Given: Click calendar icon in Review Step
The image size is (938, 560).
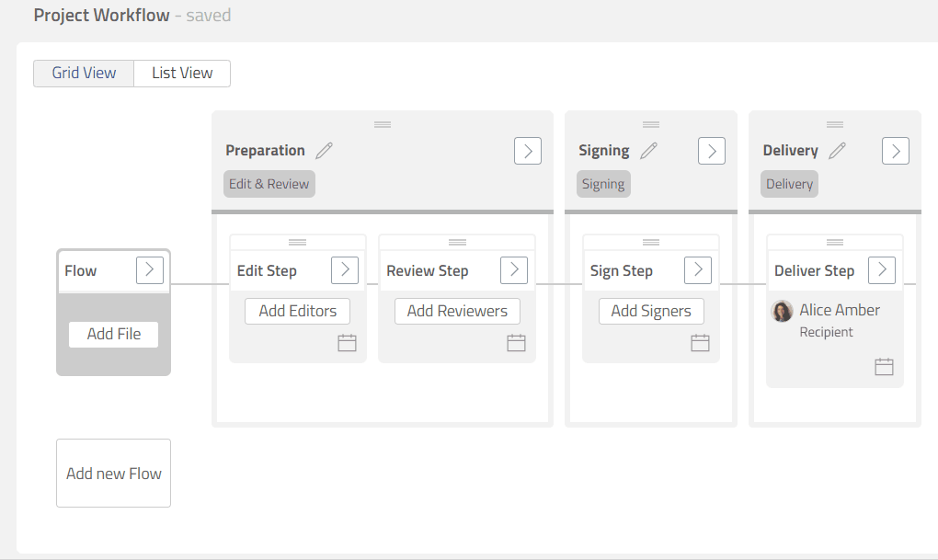Looking at the screenshot, I should pyautogui.click(x=516, y=343).
